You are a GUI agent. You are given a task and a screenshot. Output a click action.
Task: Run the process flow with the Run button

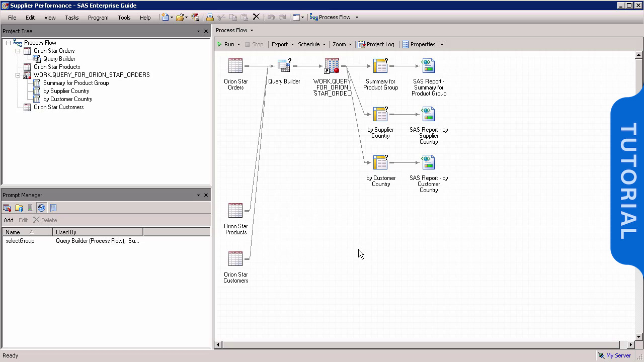(226, 44)
